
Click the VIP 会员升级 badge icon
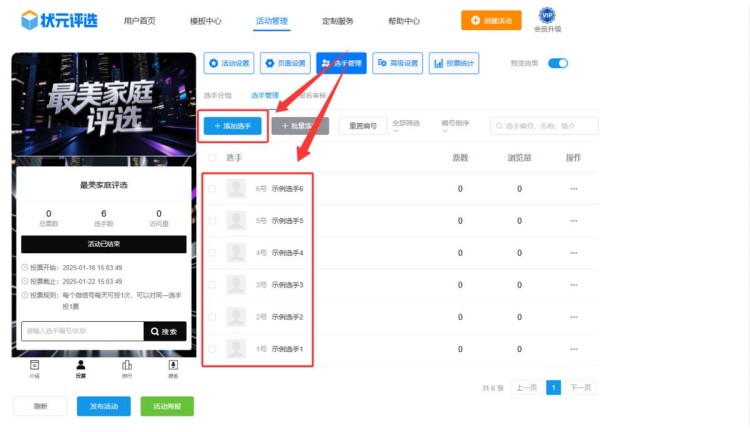coord(546,15)
